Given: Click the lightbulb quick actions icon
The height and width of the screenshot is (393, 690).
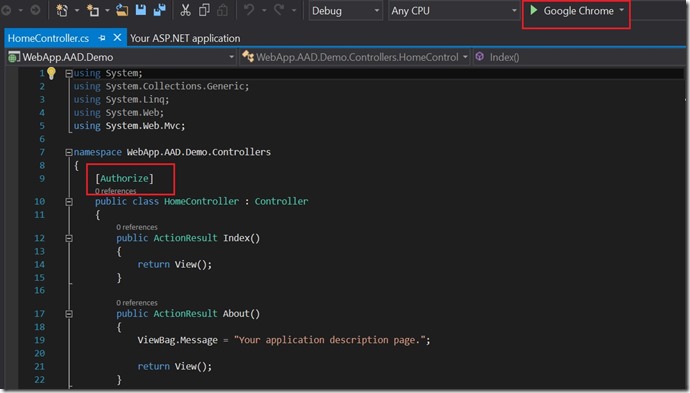Looking at the screenshot, I should (x=51, y=73).
